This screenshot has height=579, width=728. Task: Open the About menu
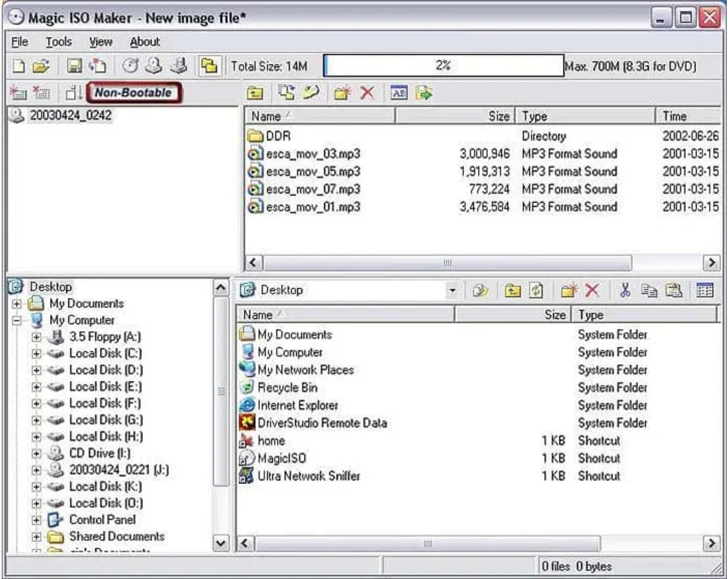pos(145,42)
